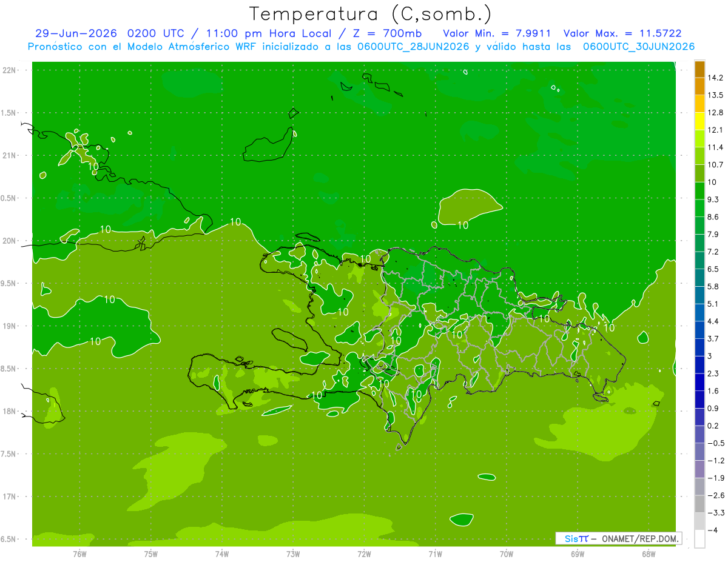This screenshot has width=728, height=562.
Task: Click the "73W" longitude label
Action: (293, 554)
